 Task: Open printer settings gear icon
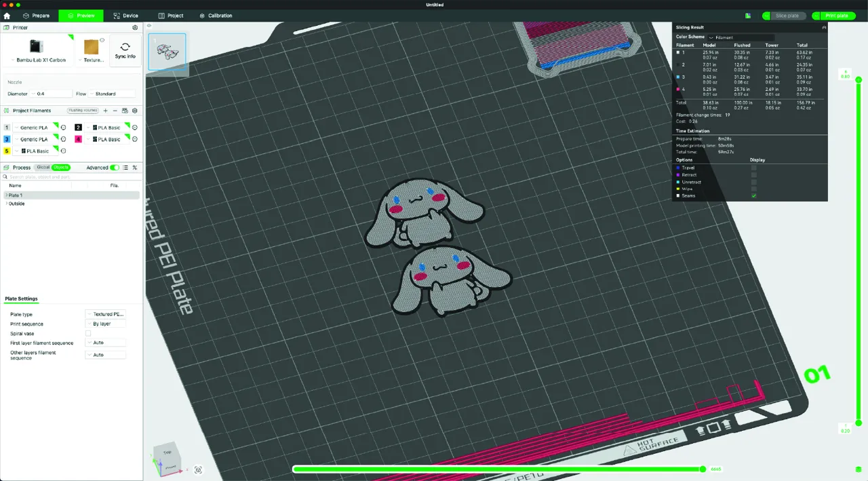click(x=135, y=28)
